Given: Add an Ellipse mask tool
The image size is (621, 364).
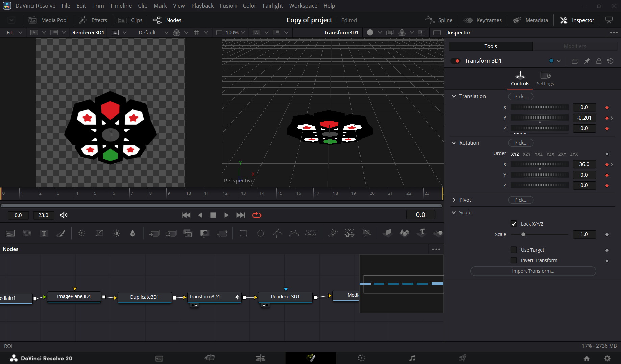Looking at the screenshot, I should tap(260, 233).
